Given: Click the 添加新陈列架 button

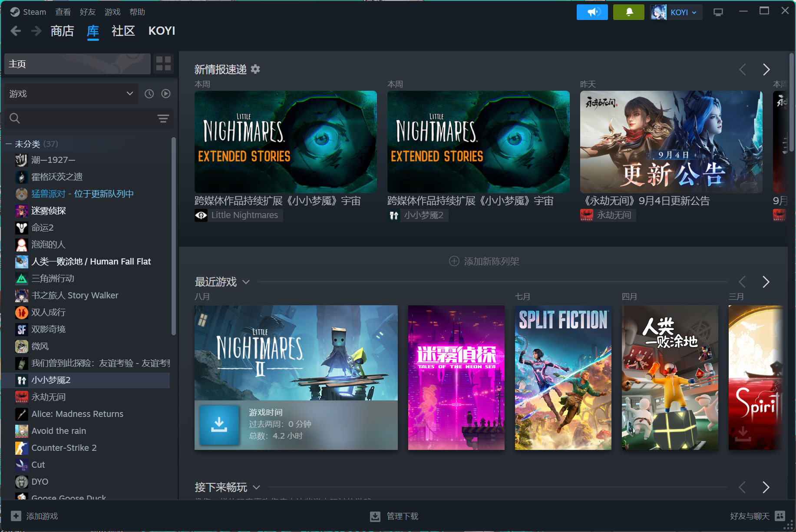Looking at the screenshot, I should (483, 261).
